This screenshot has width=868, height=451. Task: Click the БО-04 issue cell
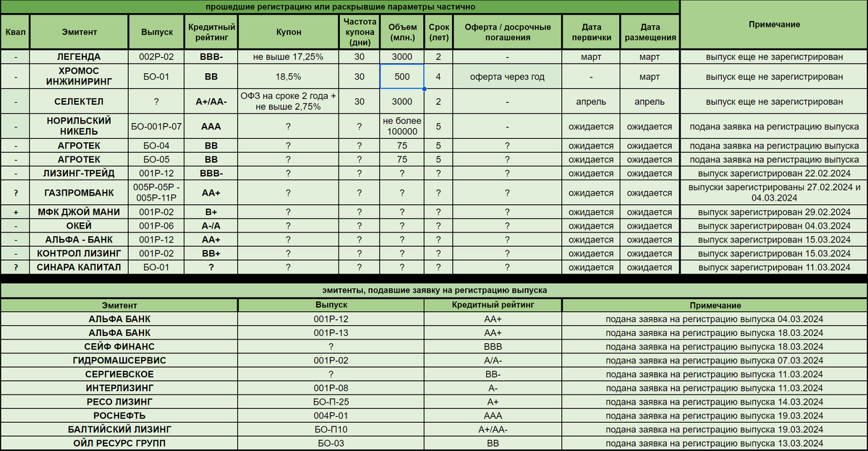156,146
